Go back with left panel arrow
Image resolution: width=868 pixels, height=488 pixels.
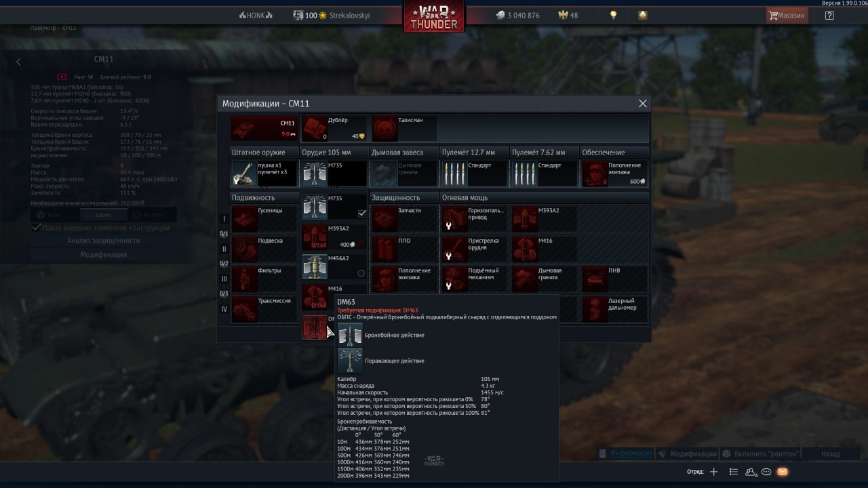[18, 62]
